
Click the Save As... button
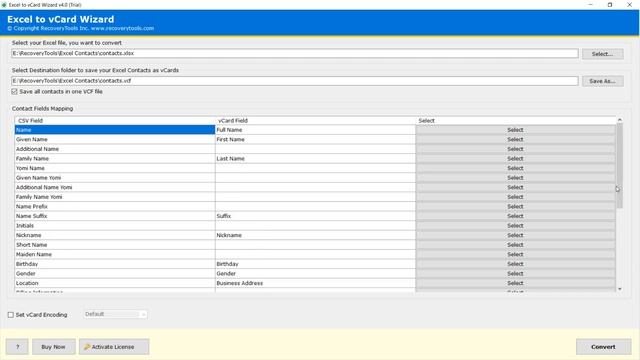602,81
